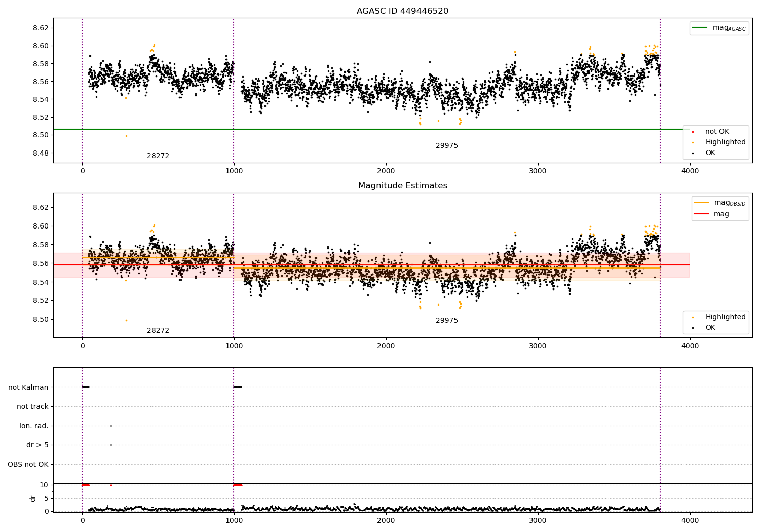
Task: Click the 5 tick label on the dr axis
Action: pyautogui.click(x=46, y=498)
